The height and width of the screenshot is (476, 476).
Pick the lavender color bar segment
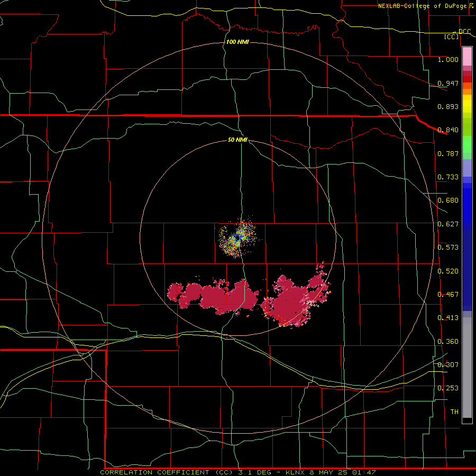[467, 168]
